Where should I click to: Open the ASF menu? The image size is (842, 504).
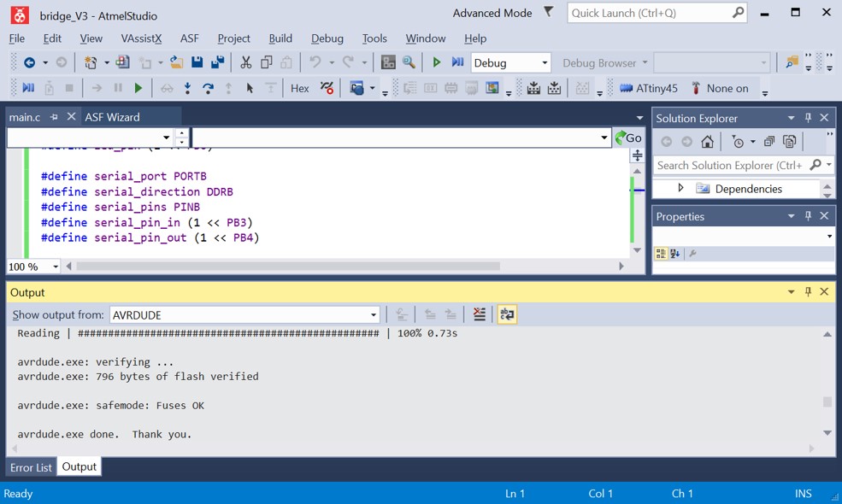(189, 38)
